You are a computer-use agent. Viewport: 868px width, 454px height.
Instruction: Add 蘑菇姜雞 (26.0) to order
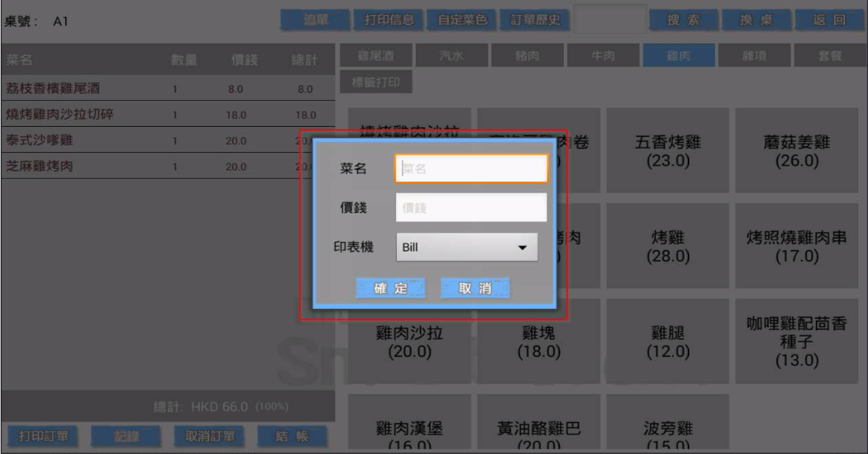(x=796, y=151)
